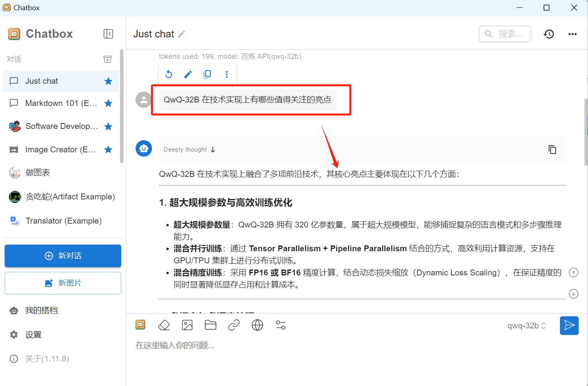
Task: Click heading 1. 超大规模参数与高效训练优化
Action: click(226, 203)
